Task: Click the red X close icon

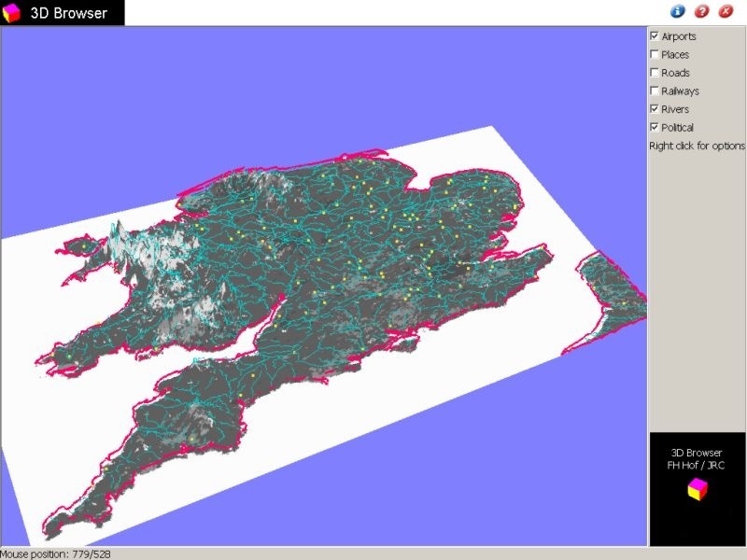Action: 725,11
